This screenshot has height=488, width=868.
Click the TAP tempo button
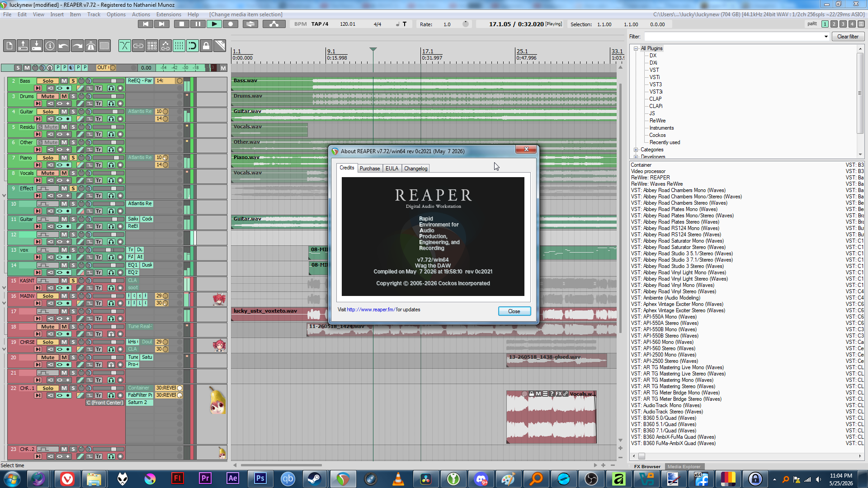click(320, 24)
